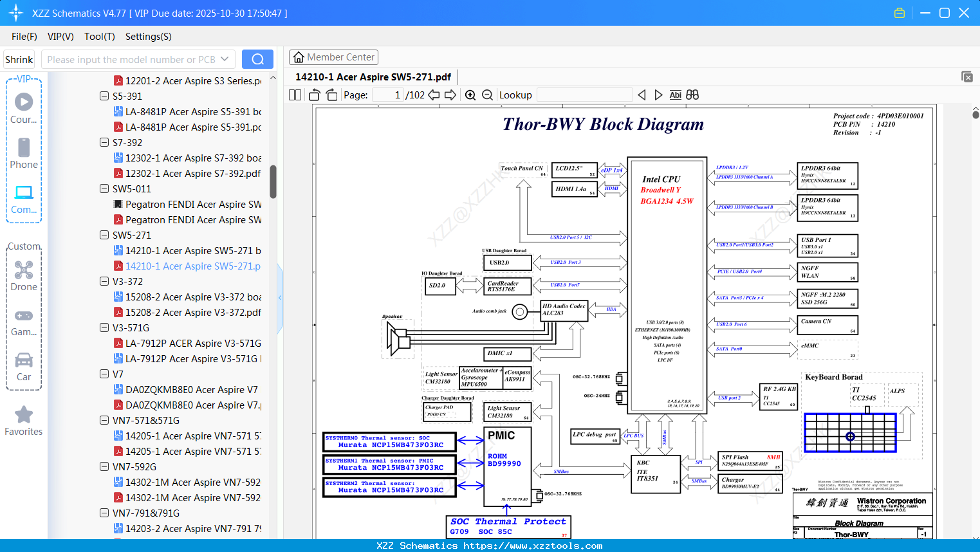Open 12201-2 Acer Aspire S3 Series PDF

point(188,80)
